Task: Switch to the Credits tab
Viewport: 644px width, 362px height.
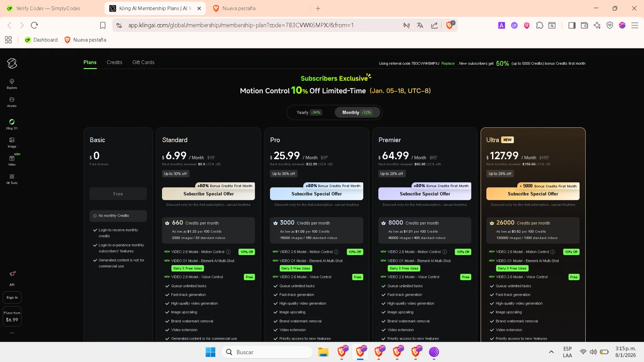Action: tap(114, 62)
